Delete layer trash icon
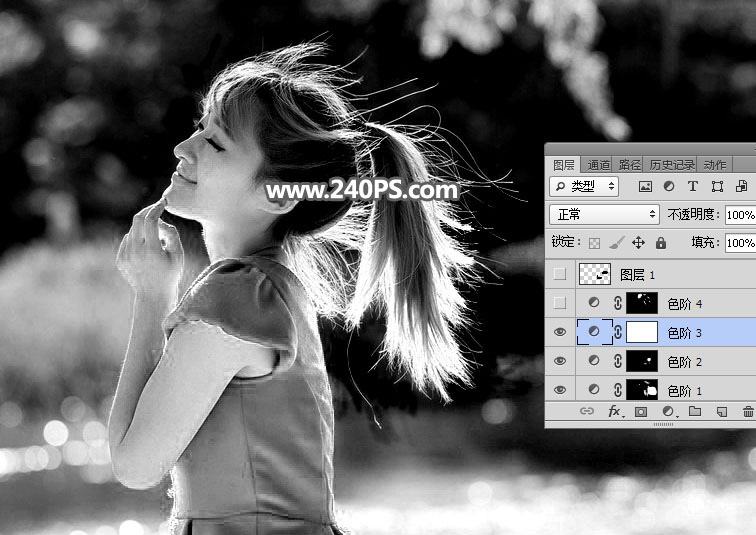The width and height of the screenshot is (756, 535). tap(748, 412)
